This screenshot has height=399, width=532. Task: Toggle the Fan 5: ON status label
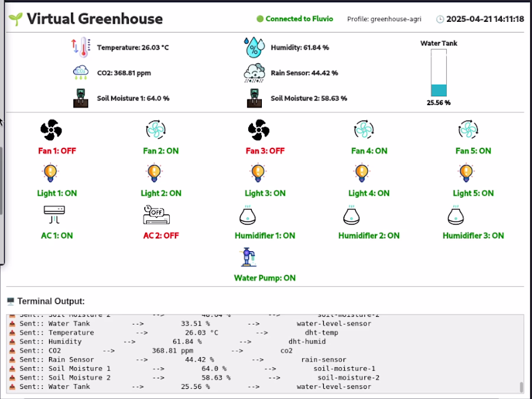[473, 151]
